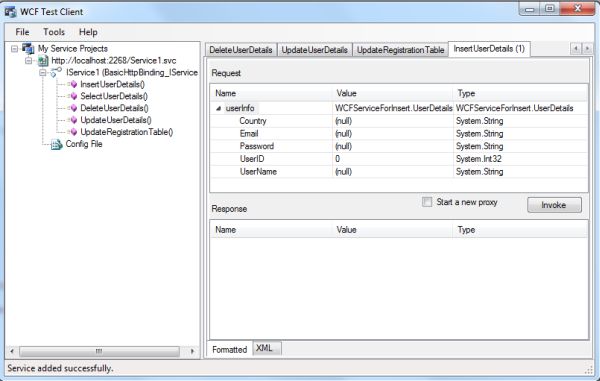Select the http://localhost:2268/Service1.svc node

click(x=114, y=60)
